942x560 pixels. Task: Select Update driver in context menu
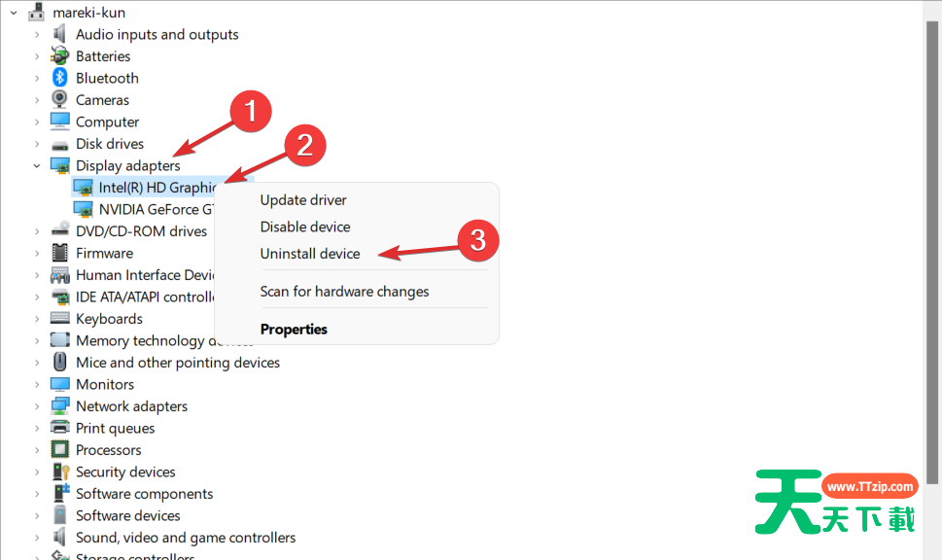[x=303, y=200]
